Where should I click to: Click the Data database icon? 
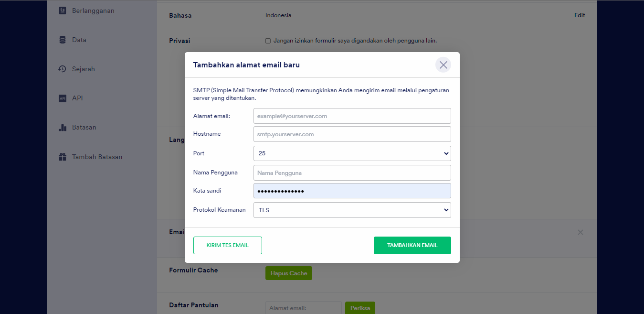pos(63,40)
